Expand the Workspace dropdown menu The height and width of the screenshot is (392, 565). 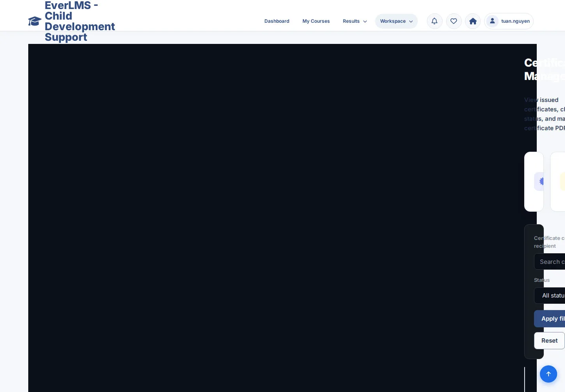(396, 21)
